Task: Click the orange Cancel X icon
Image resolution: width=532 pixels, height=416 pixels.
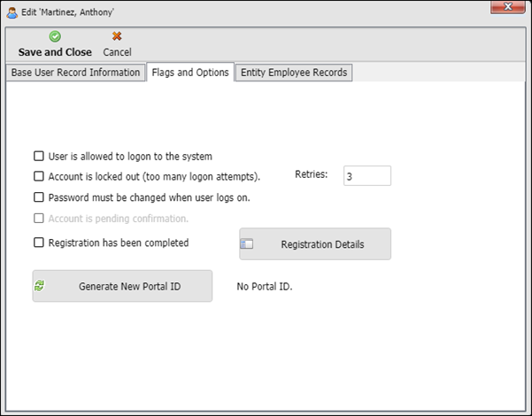Action: click(117, 36)
